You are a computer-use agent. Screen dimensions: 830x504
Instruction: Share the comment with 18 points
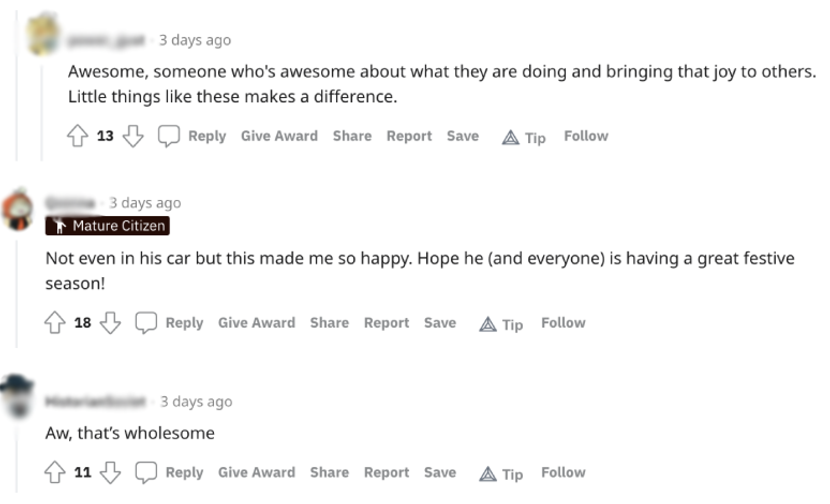[329, 323]
